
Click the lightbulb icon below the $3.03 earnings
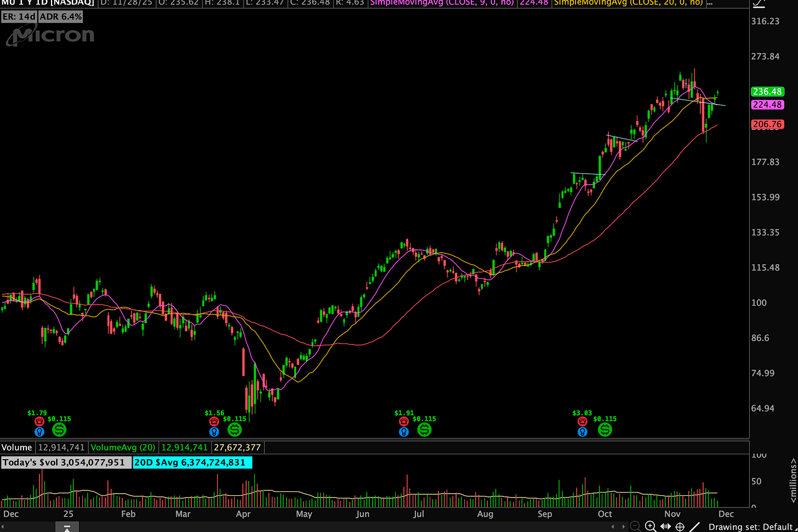582,432
